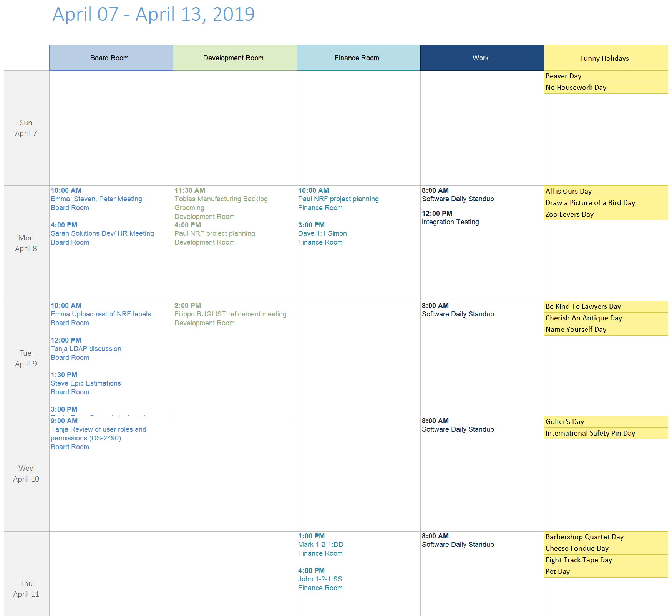Open Emma, Steven, Peter Meeting event

click(96, 199)
